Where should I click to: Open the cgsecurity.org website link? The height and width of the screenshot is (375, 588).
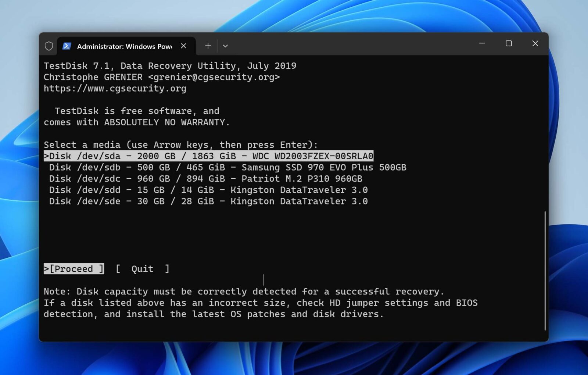(x=115, y=88)
